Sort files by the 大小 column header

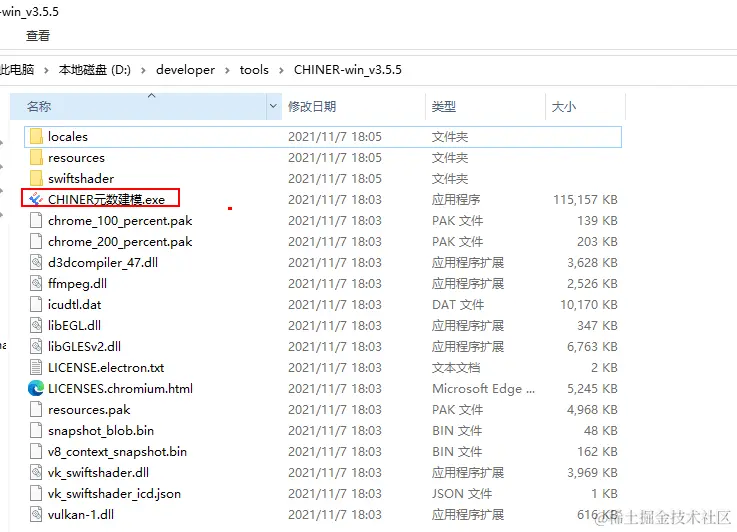pyautogui.click(x=585, y=106)
